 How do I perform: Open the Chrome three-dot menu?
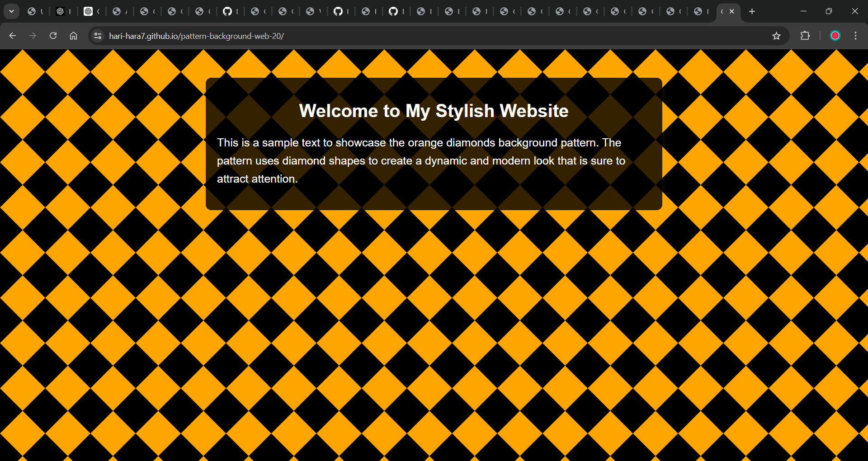pyautogui.click(x=855, y=36)
